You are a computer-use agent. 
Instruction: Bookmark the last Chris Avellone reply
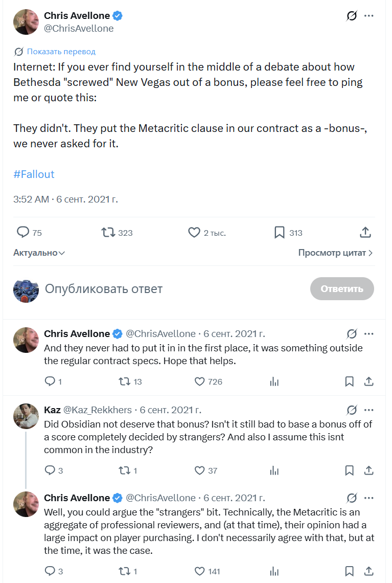click(350, 571)
